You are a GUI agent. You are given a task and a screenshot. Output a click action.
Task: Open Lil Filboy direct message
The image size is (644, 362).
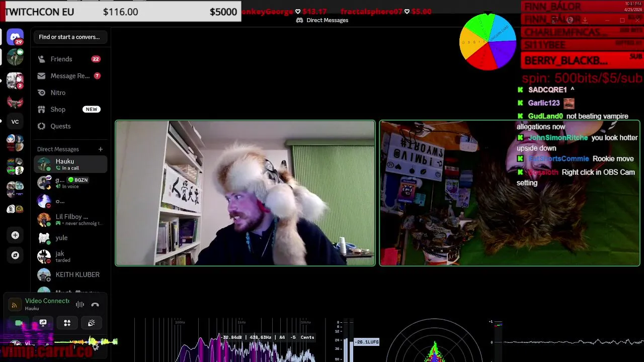pos(70,220)
